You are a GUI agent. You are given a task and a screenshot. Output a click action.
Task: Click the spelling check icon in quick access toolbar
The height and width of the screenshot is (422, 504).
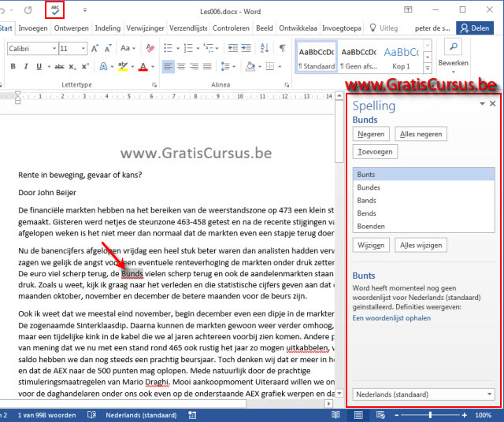[x=55, y=10]
